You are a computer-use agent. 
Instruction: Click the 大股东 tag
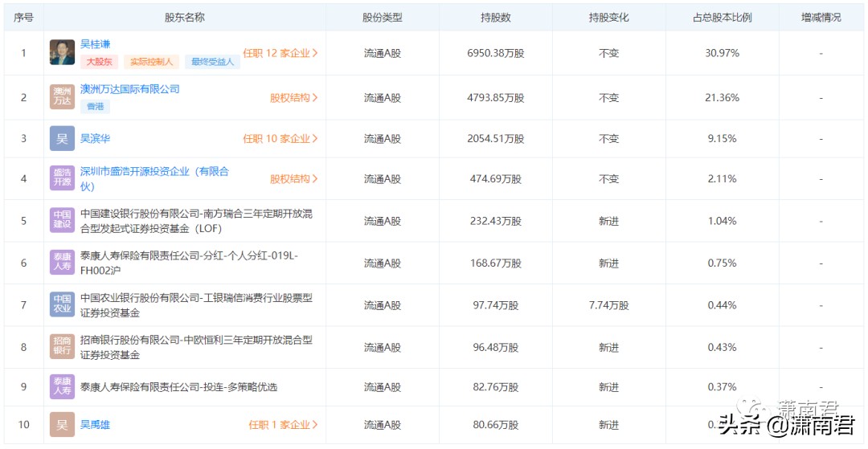point(99,62)
